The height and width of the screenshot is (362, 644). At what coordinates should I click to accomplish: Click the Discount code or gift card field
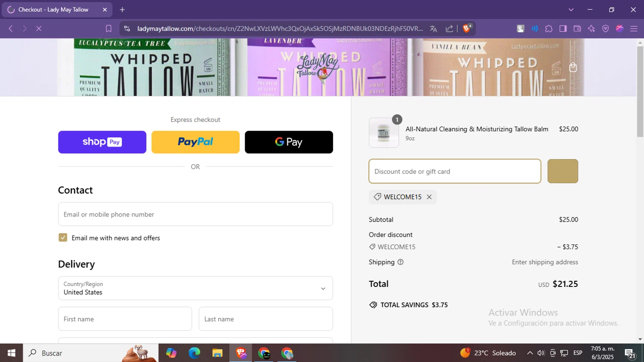tap(455, 171)
